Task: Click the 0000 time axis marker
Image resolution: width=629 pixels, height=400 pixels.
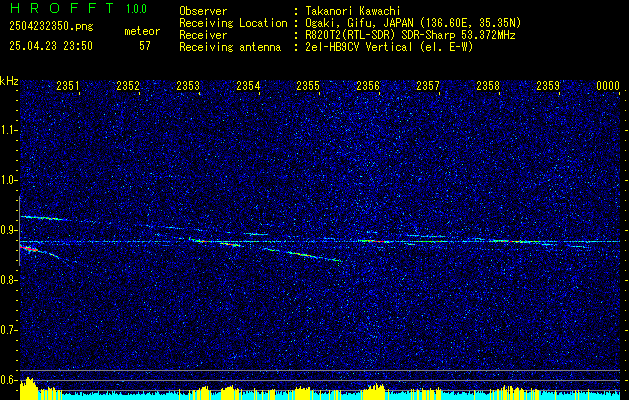Action: [x=608, y=86]
